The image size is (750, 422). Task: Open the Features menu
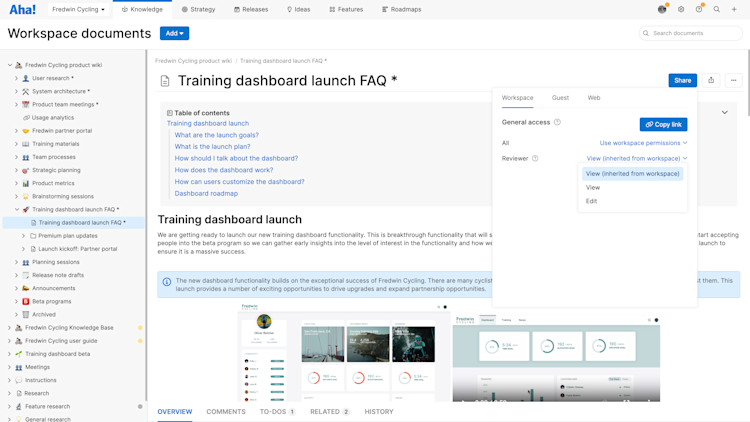346,9
